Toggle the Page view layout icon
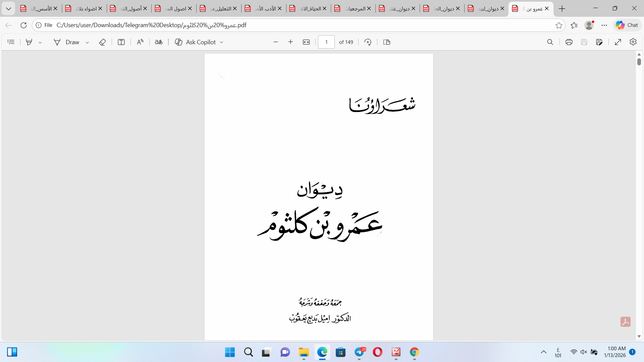 tap(387, 42)
